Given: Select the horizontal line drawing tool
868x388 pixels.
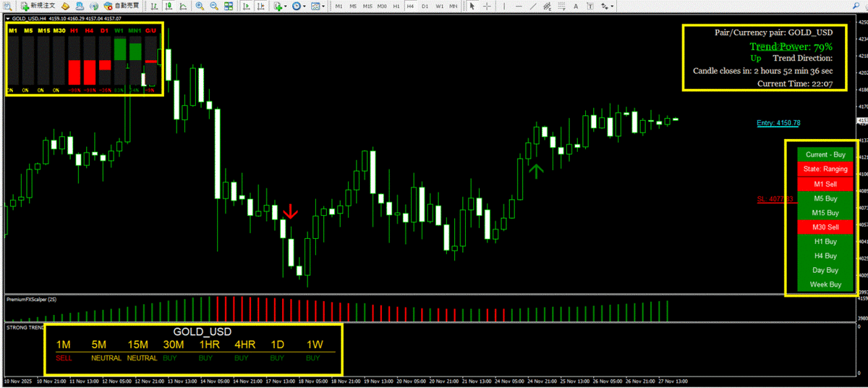Looking at the screenshot, I should (519, 6).
